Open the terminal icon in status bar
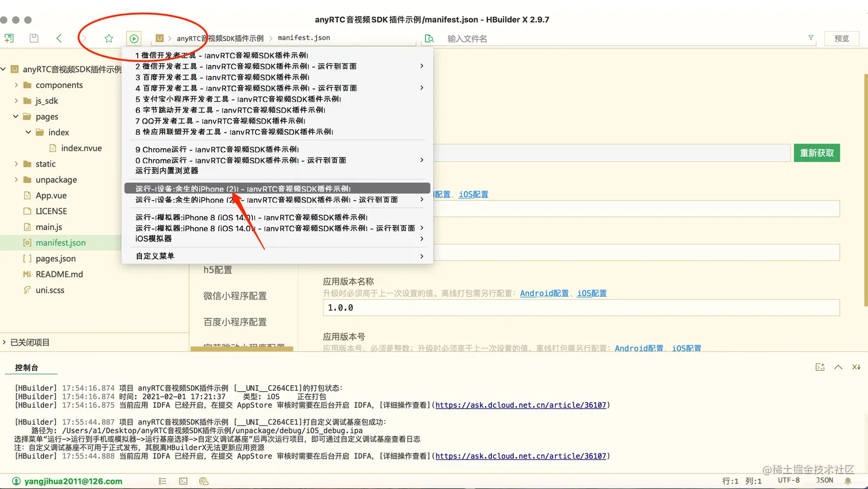The image size is (868, 489). pos(183,481)
